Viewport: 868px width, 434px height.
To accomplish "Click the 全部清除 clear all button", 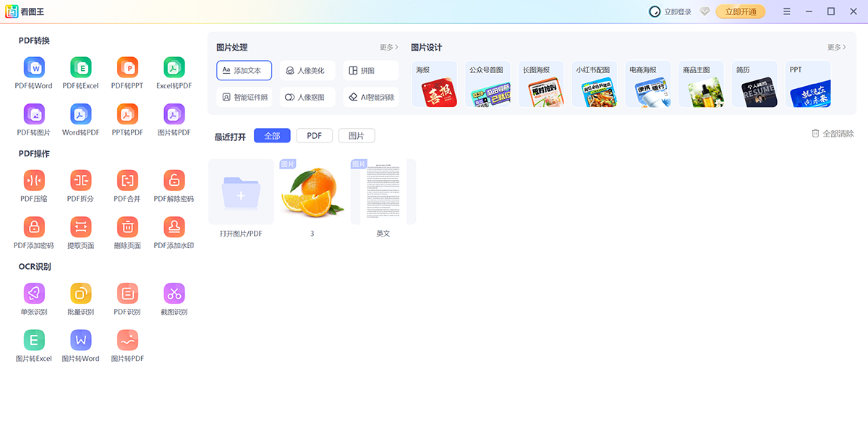I will [x=832, y=133].
